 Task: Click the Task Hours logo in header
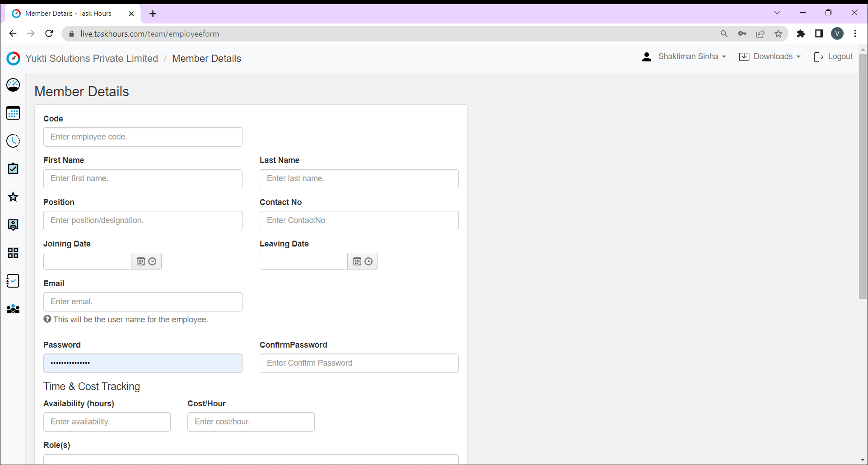(x=14, y=58)
